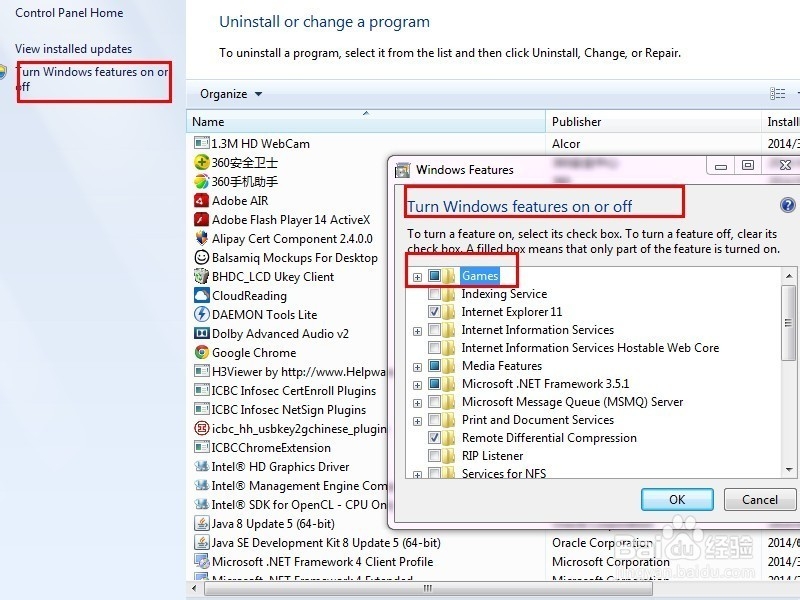Open Windows Features help question mark

click(787, 205)
